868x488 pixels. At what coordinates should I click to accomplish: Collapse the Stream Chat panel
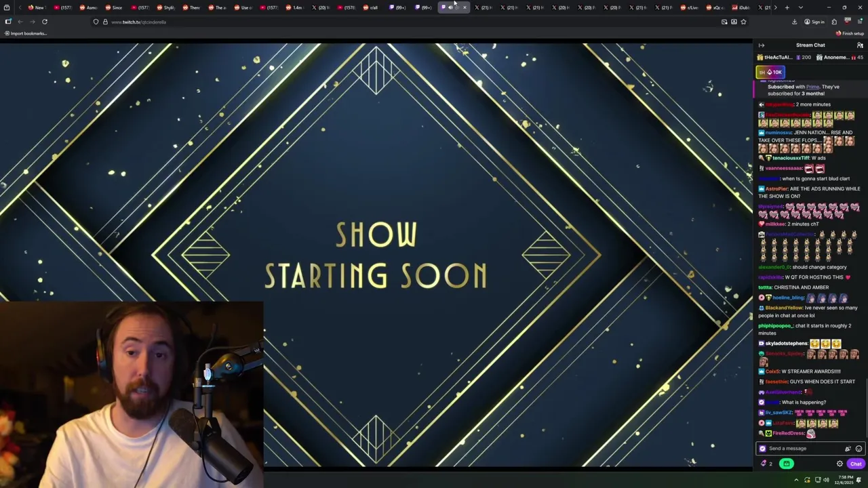(x=761, y=45)
